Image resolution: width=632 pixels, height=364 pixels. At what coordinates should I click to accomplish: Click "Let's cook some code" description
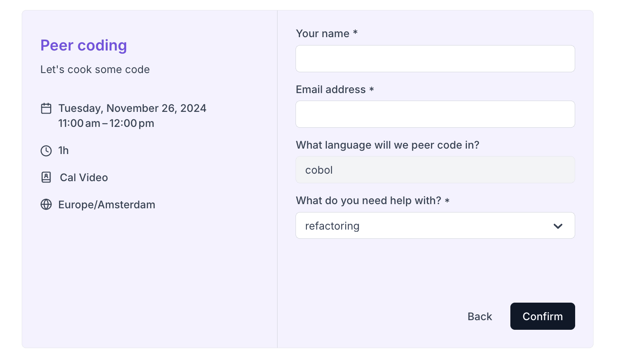pyautogui.click(x=95, y=69)
